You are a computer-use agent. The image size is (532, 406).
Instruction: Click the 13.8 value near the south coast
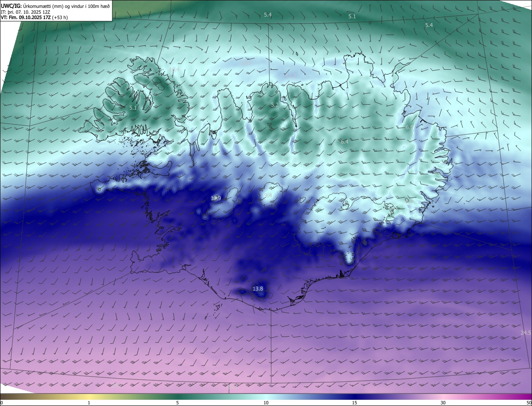click(x=258, y=289)
